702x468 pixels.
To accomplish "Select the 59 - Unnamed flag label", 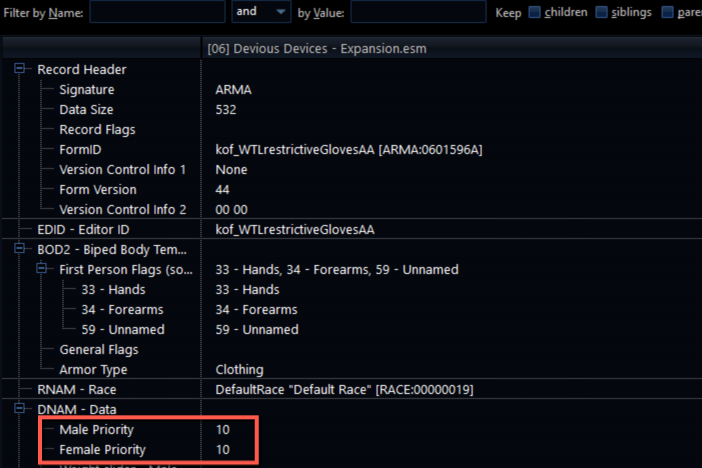I will point(123,330).
